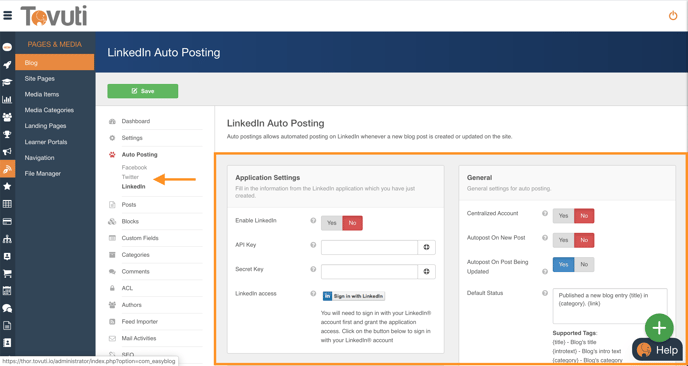Click help icon next to API Key
Image resolution: width=688 pixels, height=366 pixels.
(313, 245)
